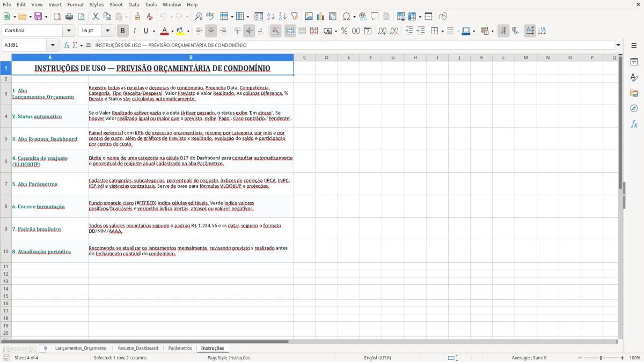Toggle center horizontal alignment
Screen dimensions: 644x362
click(211, 31)
